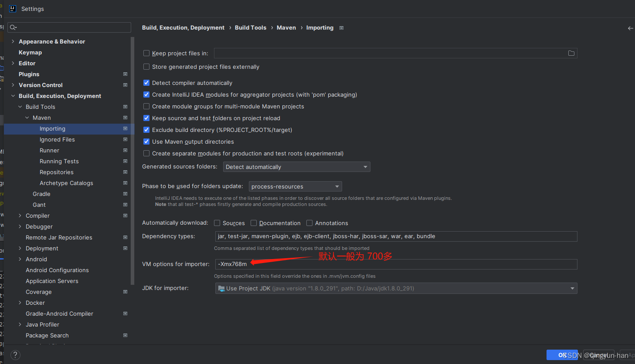Click the project-level icon beside Maven
This screenshot has width=635, height=364.
coord(125,118)
